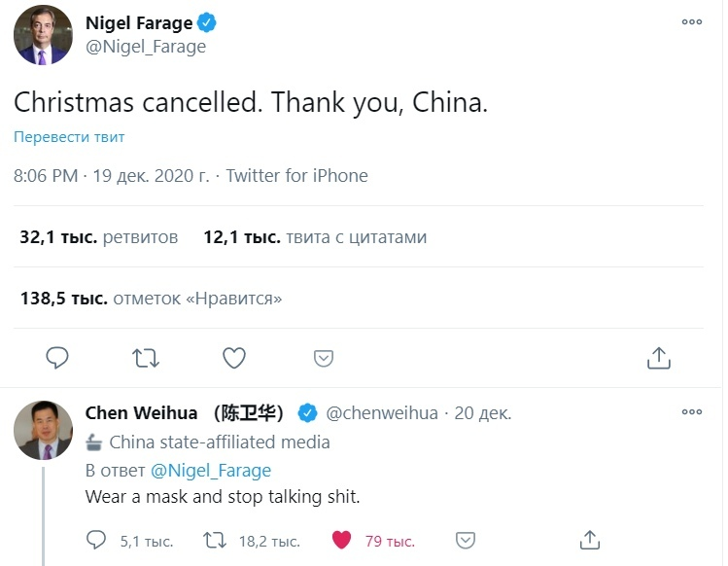This screenshot has width=728, height=566.
Task: Open Nigel Farage's profile picture
Action: [x=42, y=35]
